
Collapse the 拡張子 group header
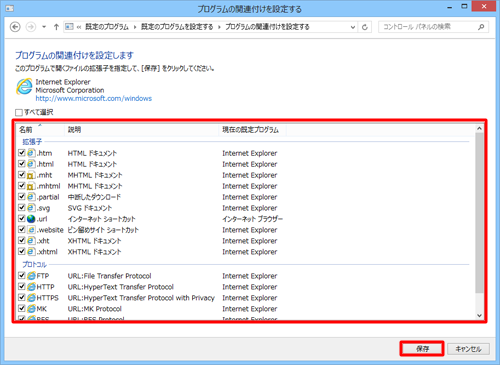pyautogui.click(x=32, y=142)
